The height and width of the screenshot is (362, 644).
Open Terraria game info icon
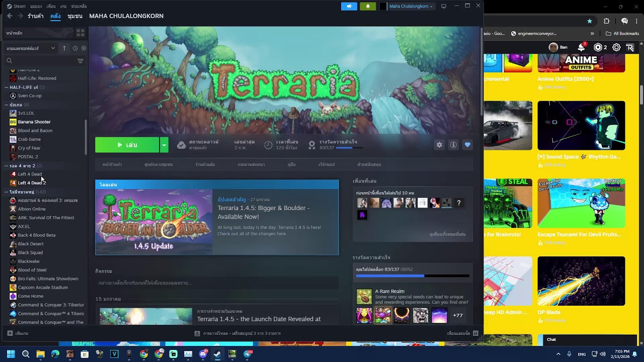(x=453, y=145)
